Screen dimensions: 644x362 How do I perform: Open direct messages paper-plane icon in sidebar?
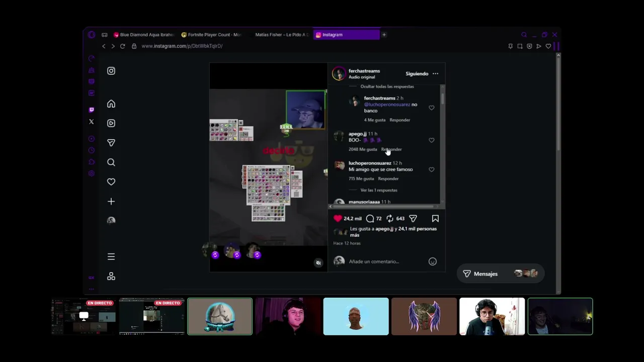[x=111, y=143]
